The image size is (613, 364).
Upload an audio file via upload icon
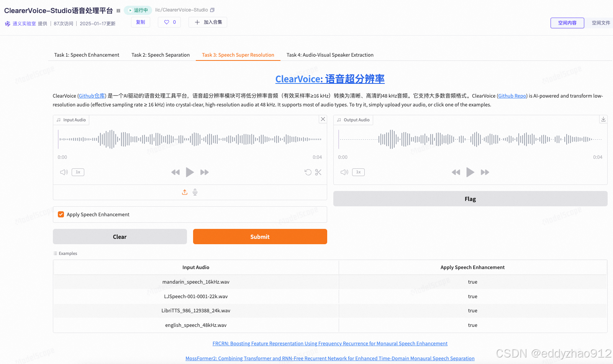(x=185, y=192)
